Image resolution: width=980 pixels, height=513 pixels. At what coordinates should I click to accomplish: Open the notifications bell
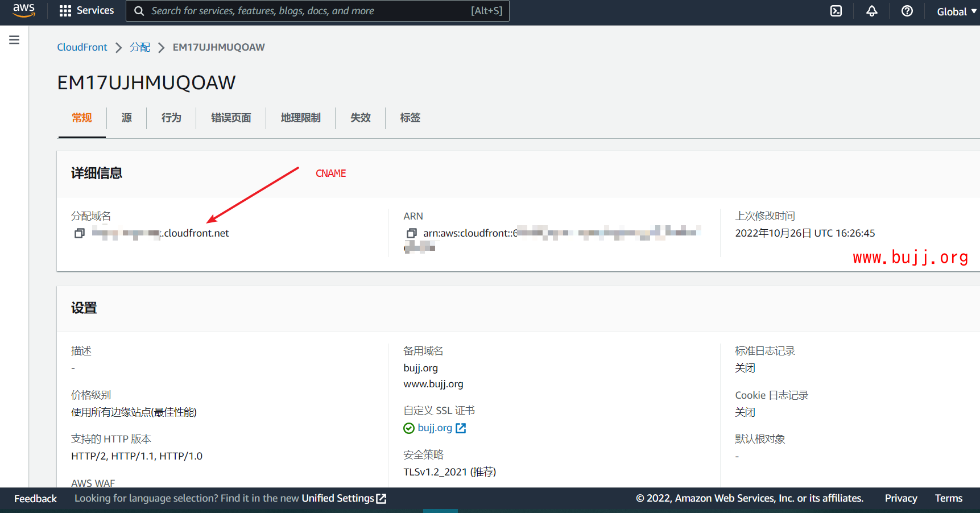872,11
